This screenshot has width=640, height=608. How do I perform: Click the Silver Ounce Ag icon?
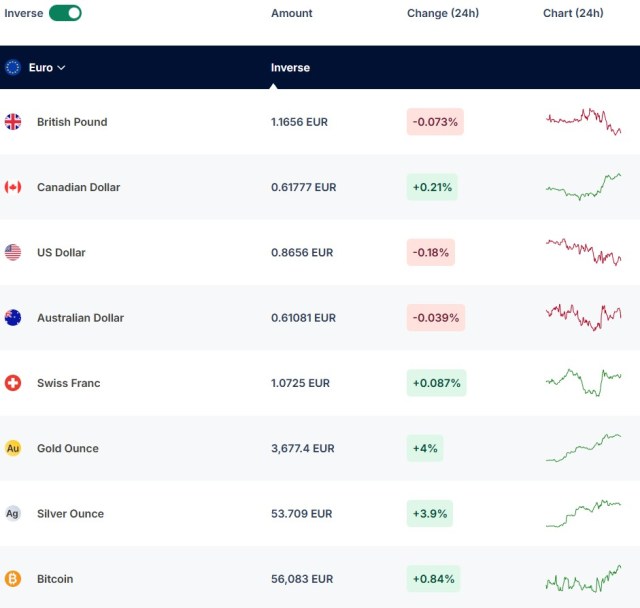(13, 513)
